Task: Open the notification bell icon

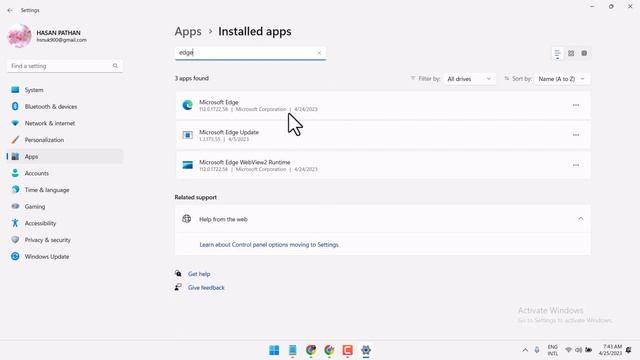Action: (x=629, y=350)
